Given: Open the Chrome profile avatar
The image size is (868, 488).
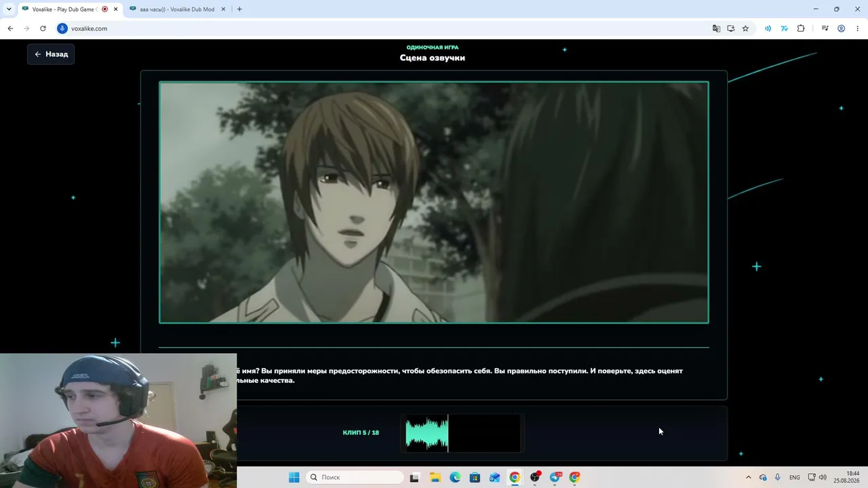Looking at the screenshot, I should [841, 28].
